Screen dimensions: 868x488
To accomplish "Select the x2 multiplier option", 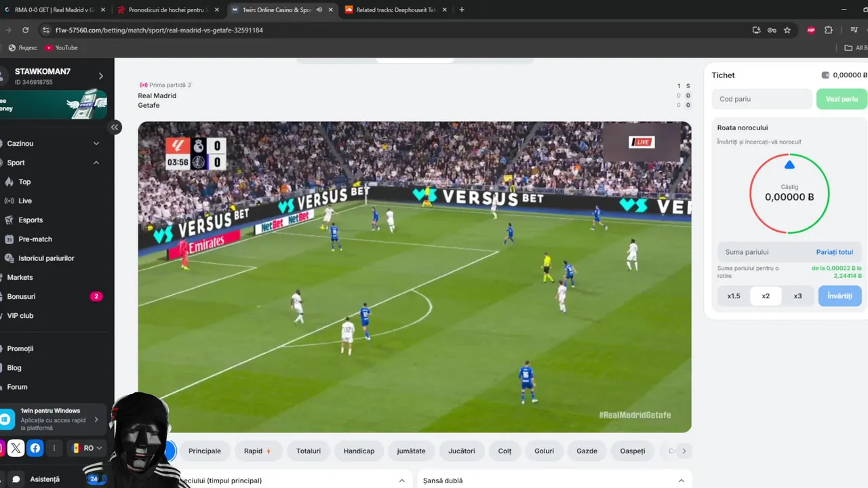I will (x=766, y=296).
